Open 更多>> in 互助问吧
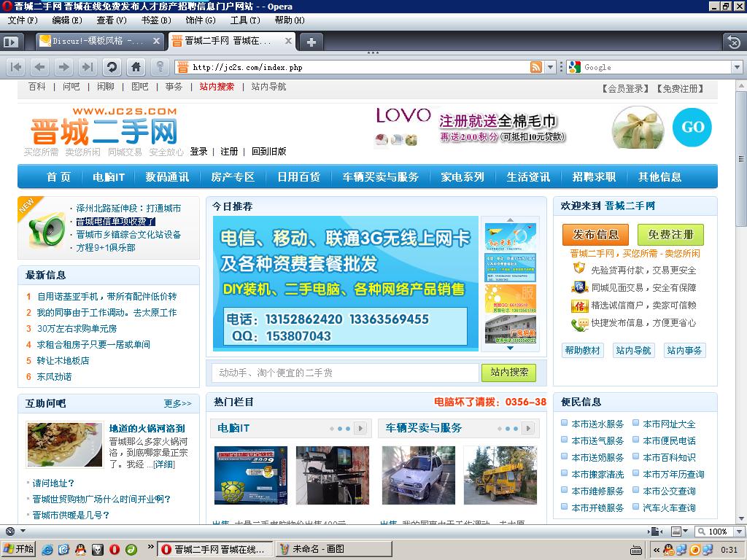 [177, 404]
